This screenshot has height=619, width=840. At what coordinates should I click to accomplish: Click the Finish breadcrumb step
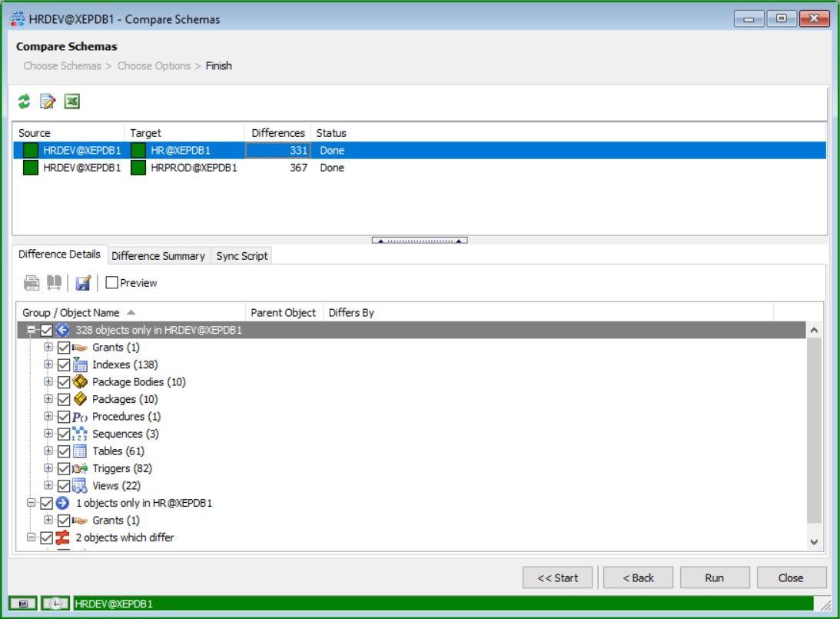218,66
